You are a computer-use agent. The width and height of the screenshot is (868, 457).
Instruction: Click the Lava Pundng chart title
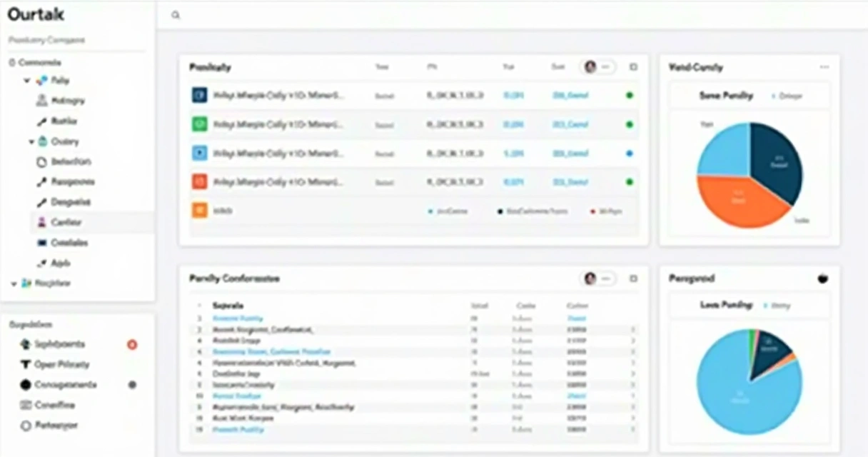coord(727,305)
